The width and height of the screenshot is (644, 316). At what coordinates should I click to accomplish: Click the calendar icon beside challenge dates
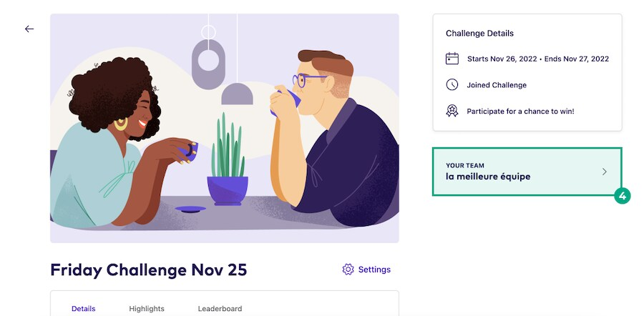[452, 59]
